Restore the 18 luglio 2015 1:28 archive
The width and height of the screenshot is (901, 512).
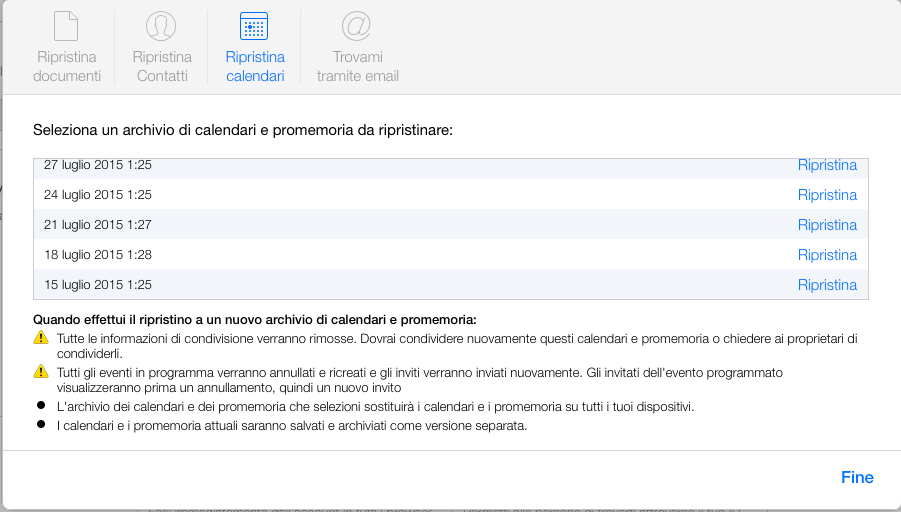[827, 254]
